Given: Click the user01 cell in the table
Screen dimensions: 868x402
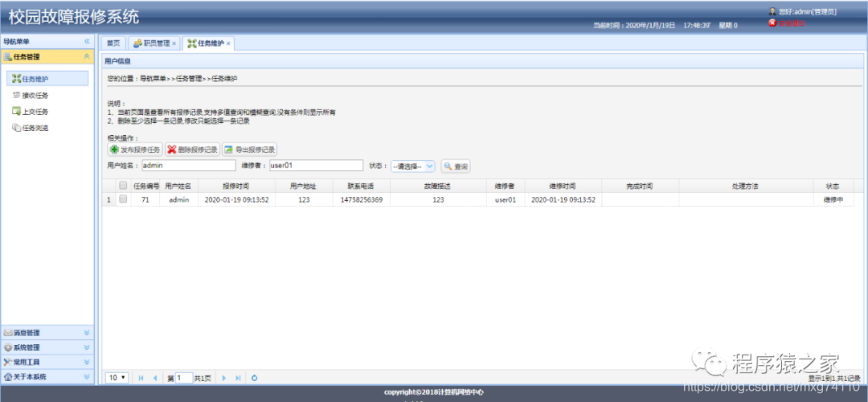Looking at the screenshot, I should pos(506,200).
